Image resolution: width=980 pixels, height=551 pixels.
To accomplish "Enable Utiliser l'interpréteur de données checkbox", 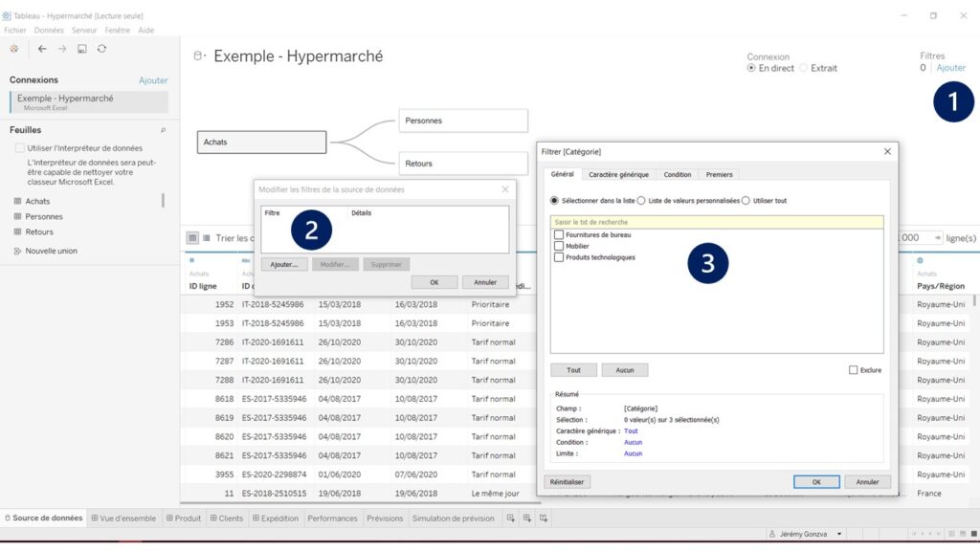I will pyautogui.click(x=20, y=148).
